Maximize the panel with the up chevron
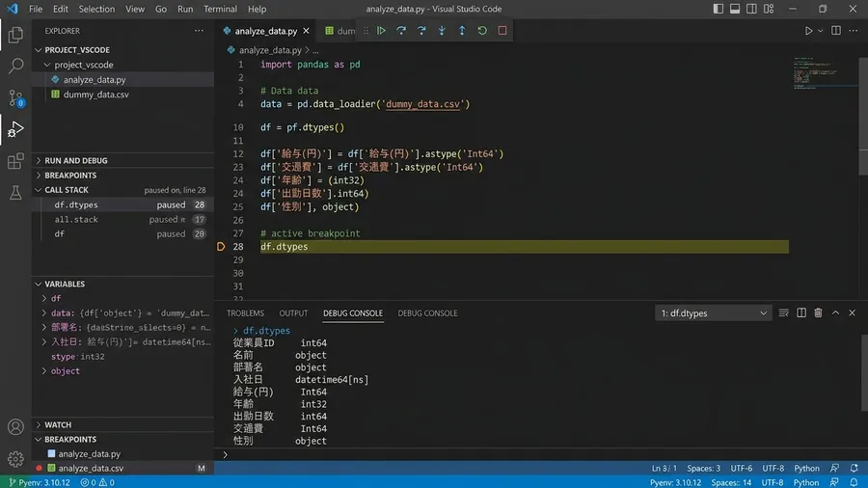 (835, 312)
